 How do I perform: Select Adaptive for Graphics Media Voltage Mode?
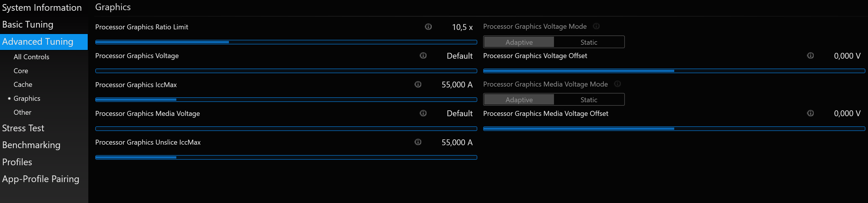click(519, 100)
